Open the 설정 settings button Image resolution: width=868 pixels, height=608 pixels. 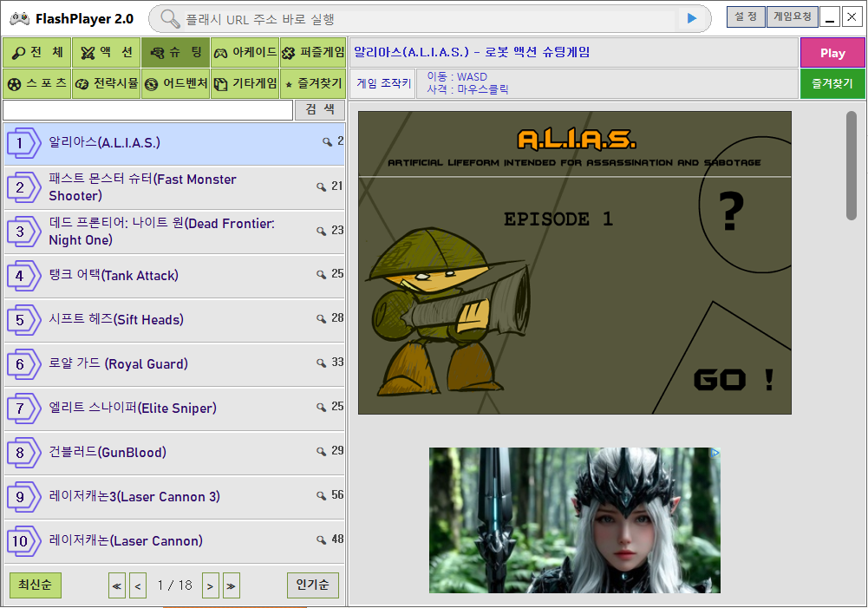click(746, 17)
